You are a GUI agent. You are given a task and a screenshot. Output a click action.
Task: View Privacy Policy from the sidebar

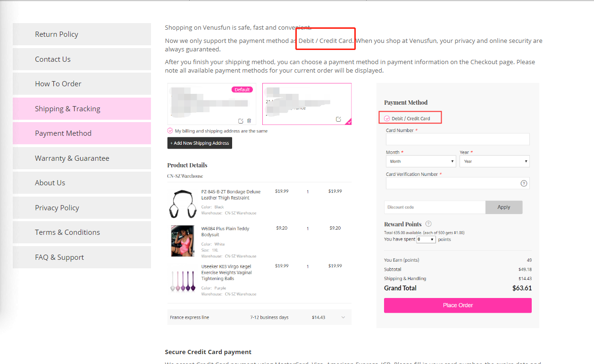(82, 208)
